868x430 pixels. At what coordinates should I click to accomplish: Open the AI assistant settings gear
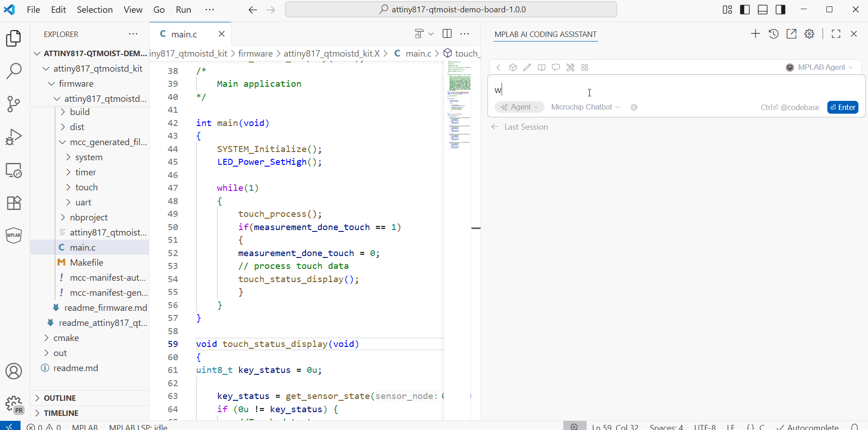point(810,34)
